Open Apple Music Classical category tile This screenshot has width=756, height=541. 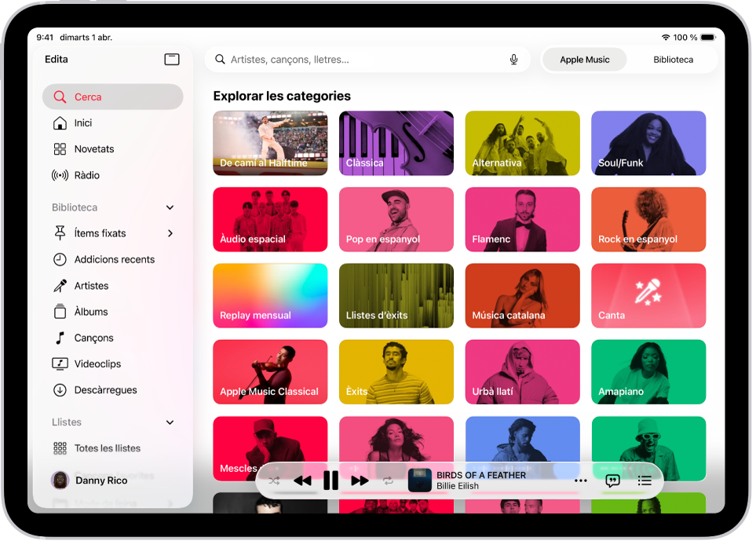[270, 371]
